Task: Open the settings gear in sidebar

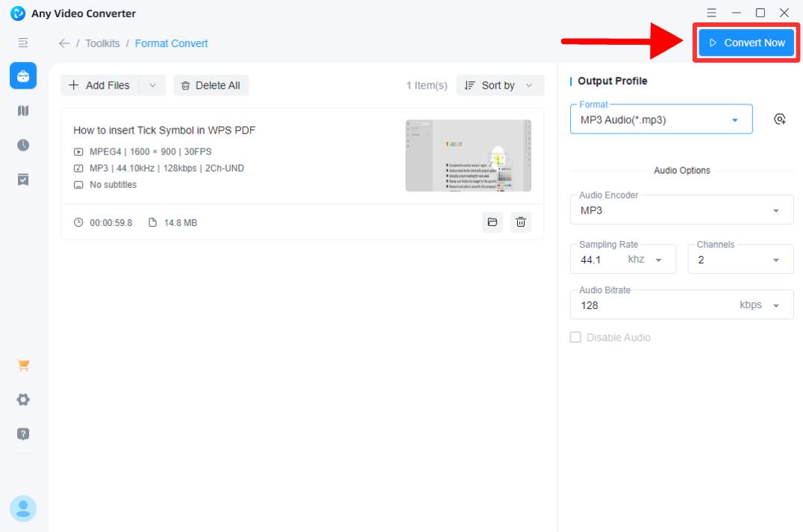Action: [23, 399]
